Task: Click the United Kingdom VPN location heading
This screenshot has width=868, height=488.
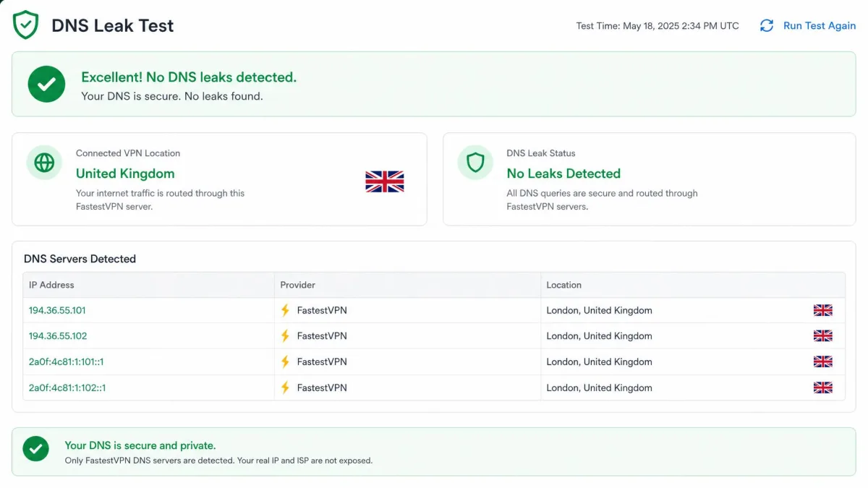Action: click(x=125, y=174)
